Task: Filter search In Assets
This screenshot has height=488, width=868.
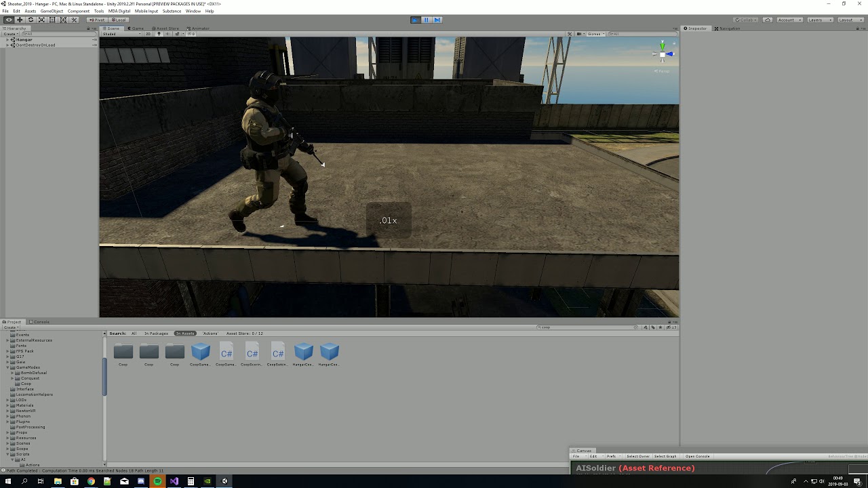Action: pos(185,333)
